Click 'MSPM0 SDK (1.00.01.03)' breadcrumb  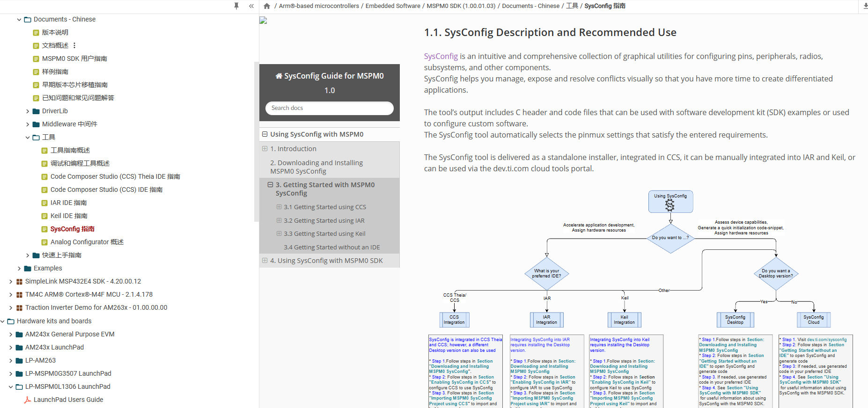point(461,6)
